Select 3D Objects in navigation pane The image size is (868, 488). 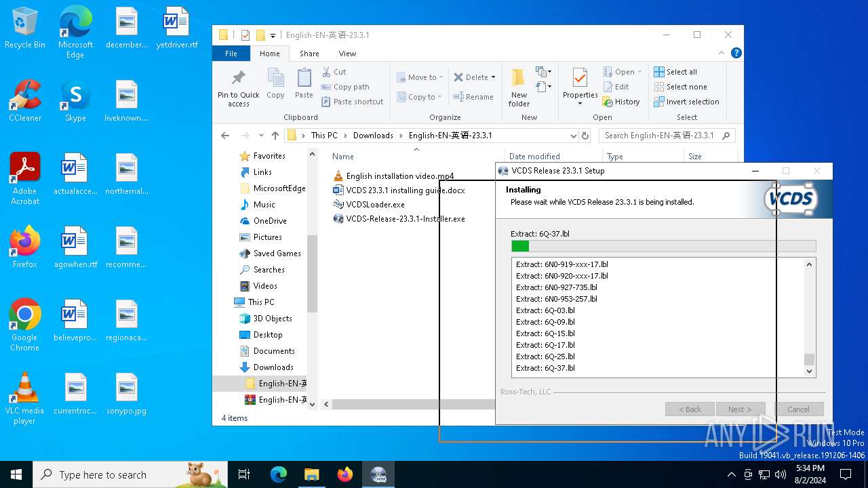pyautogui.click(x=266, y=319)
